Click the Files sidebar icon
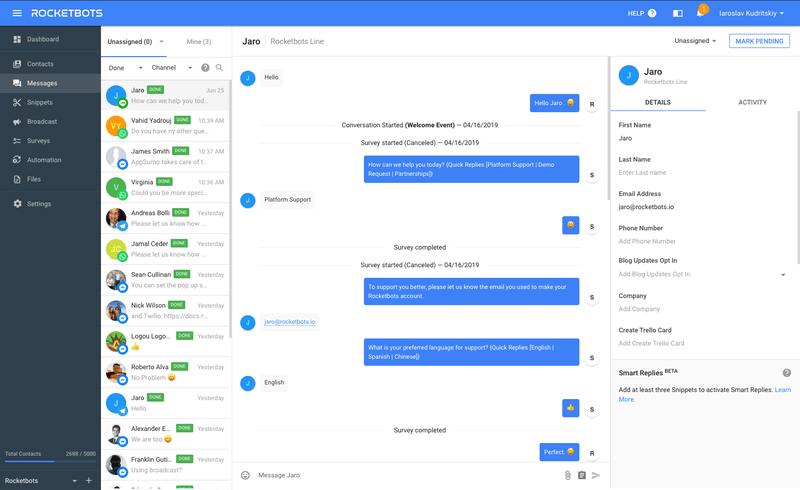The width and height of the screenshot is (800, 490). [x=17, y=179]
